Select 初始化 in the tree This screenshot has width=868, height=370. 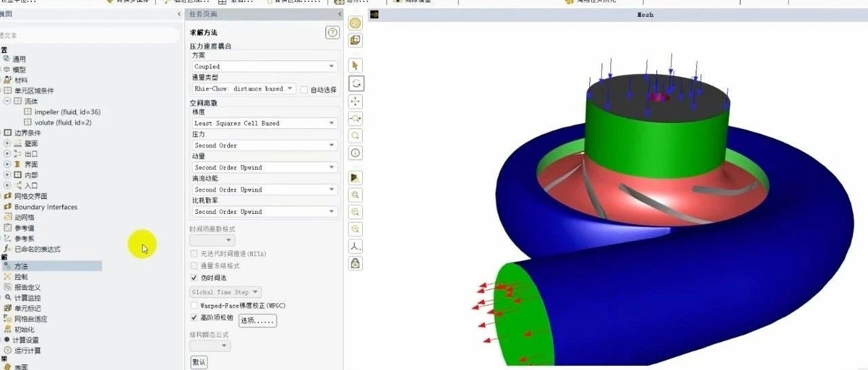[x=24, y=330]
